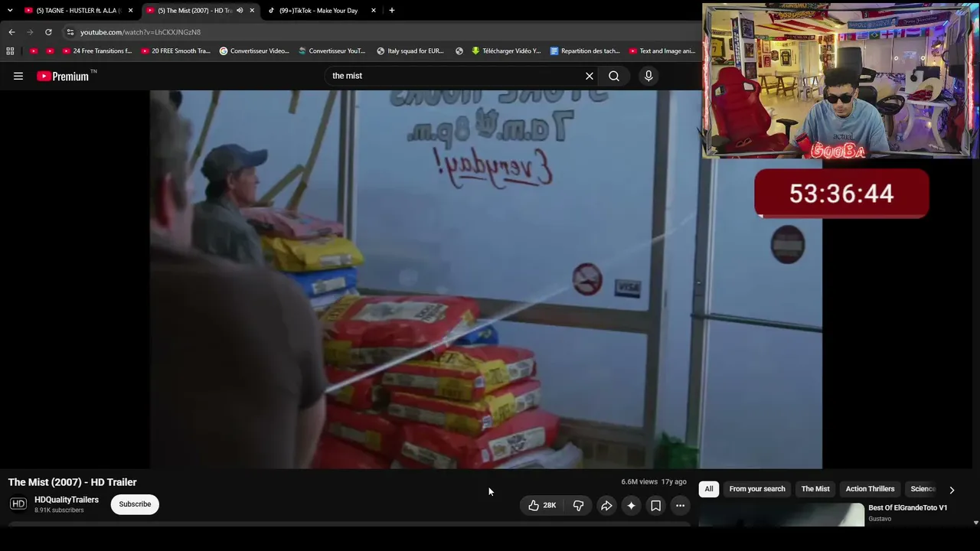Select The Mist (2007) tab
This screenshot has height=551, width=980.
pyautogui.click(x=195, y=11)
